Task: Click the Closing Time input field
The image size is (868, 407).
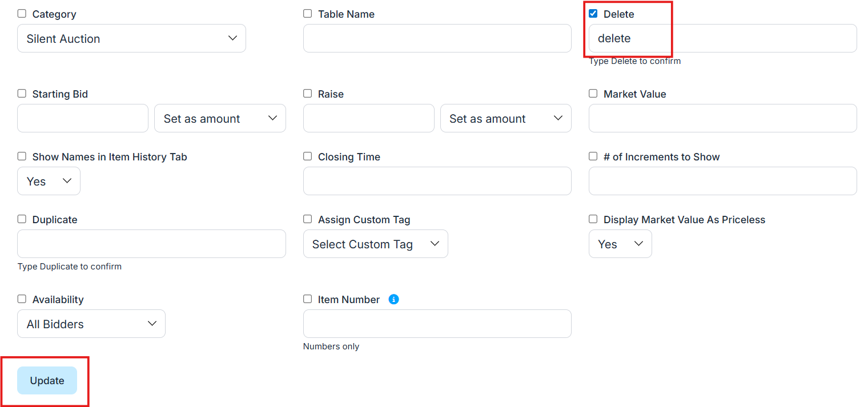Action: [437, 181]
